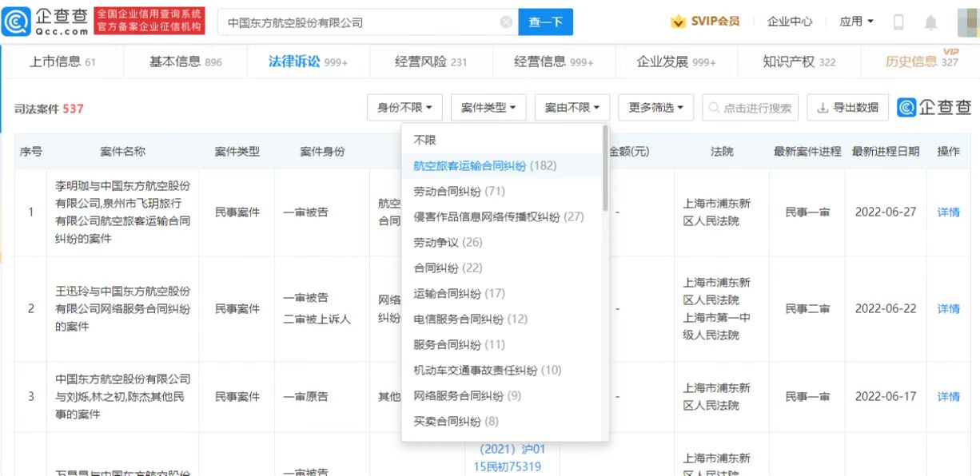Click date 2022-06-22
The width and height of the screenshot is (980, 476).
tap(886, 309)
